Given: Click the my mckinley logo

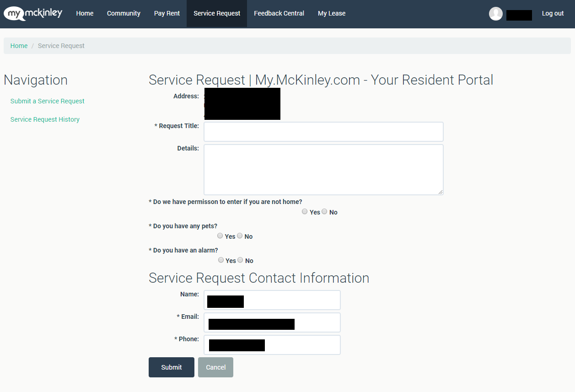Looking at the screenshot, I should click(x=33, y=13).
